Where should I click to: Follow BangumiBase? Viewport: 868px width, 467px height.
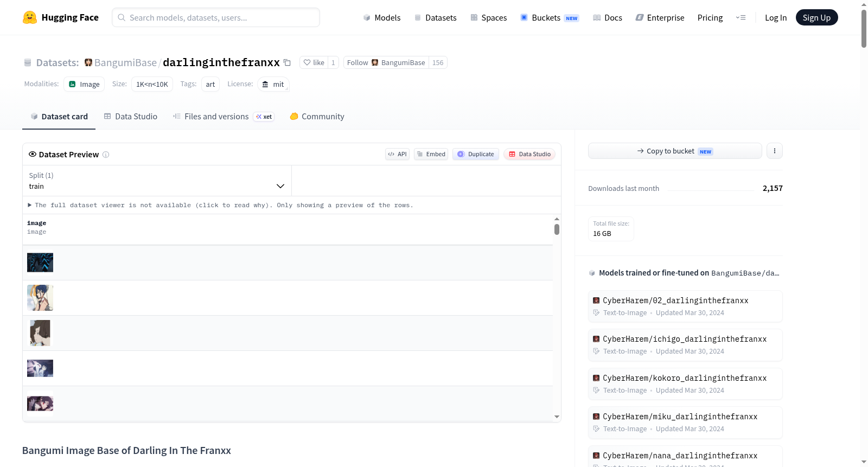pyautogui.click(x=386, y=63)
